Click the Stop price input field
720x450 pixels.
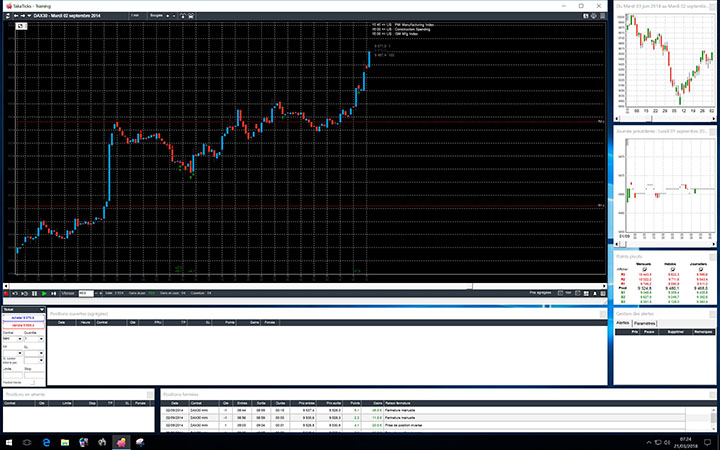coord(34,375)
